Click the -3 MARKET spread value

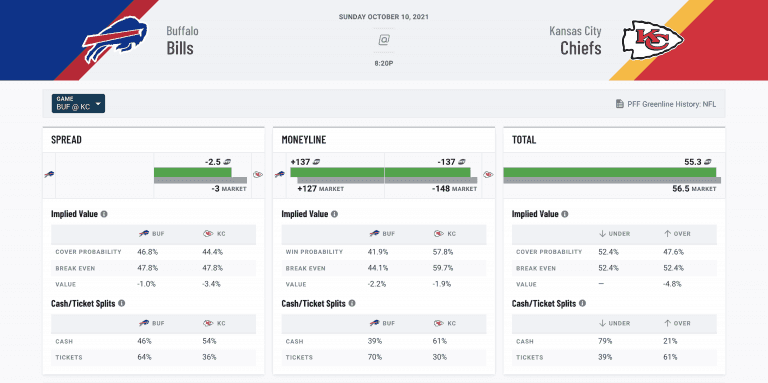point(230,189)
